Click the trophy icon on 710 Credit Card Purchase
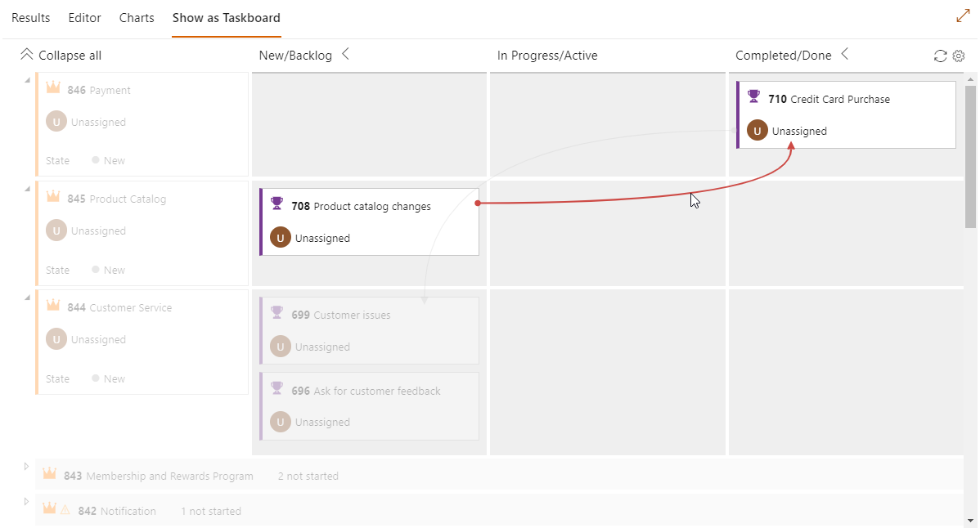 coord(753,98)
